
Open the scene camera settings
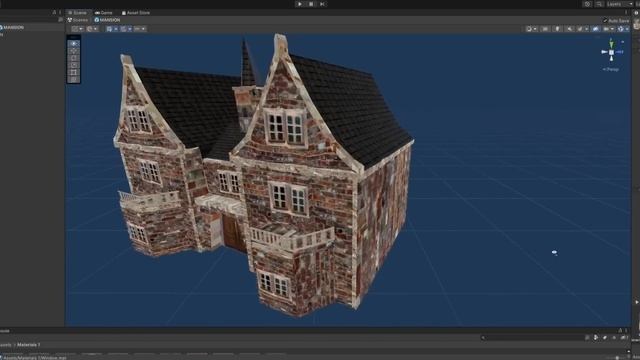tap(606, 29)
